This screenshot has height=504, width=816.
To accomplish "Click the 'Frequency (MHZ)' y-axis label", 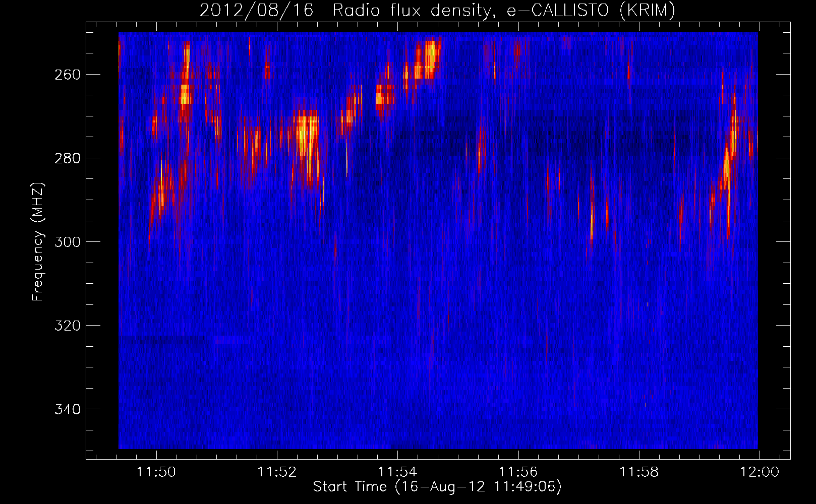I will pos(38,242).
